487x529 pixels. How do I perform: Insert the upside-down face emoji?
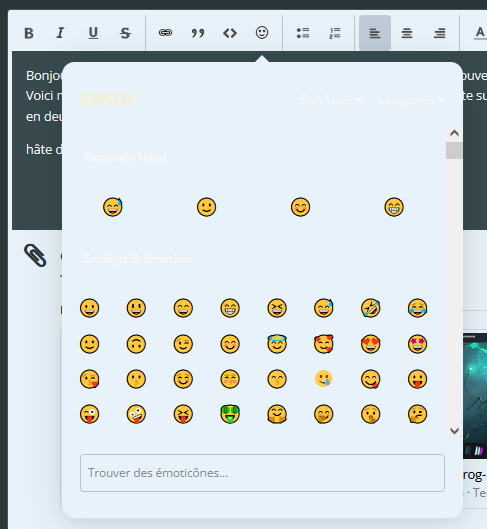click(x=136, y=344)
